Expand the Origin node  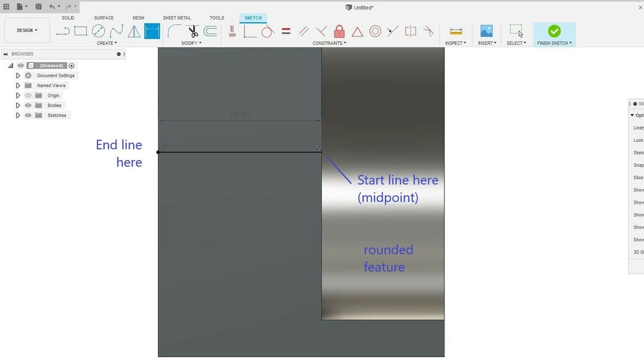point(18,95)
